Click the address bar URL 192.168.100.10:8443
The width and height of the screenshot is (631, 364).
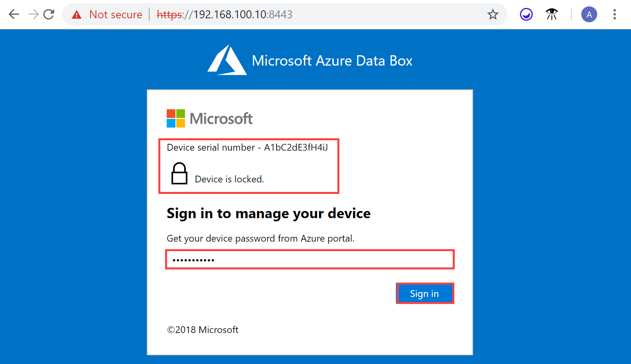point(225,15)
